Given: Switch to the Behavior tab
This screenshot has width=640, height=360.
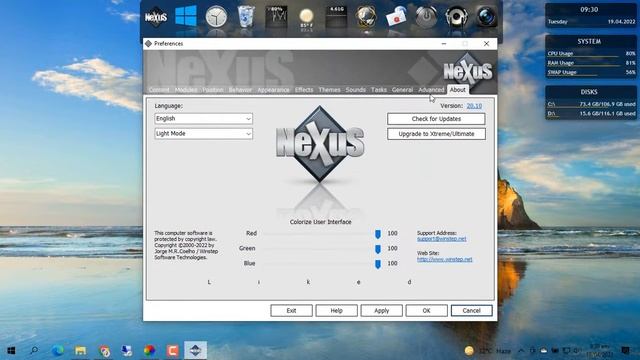Looking at the screenshot, I should point(240,90).
